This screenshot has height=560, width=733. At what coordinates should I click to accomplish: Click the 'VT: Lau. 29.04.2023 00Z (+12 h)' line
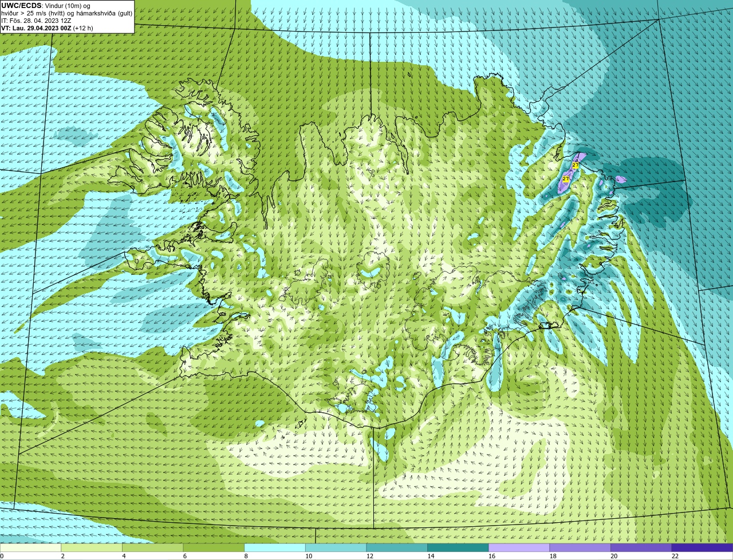(47, 28)
